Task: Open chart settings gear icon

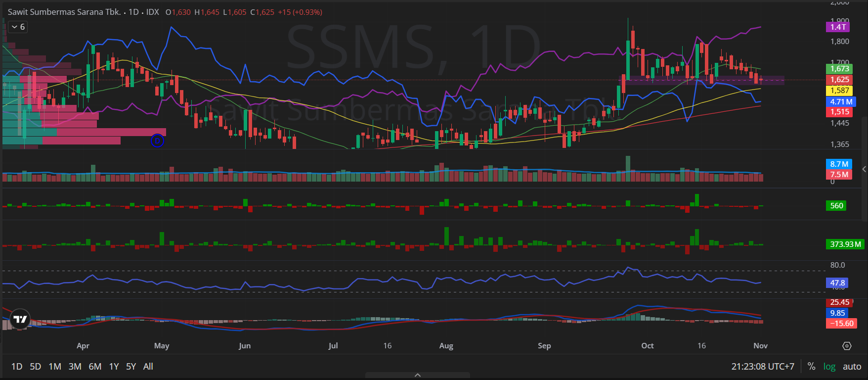Action: point(847,346)
